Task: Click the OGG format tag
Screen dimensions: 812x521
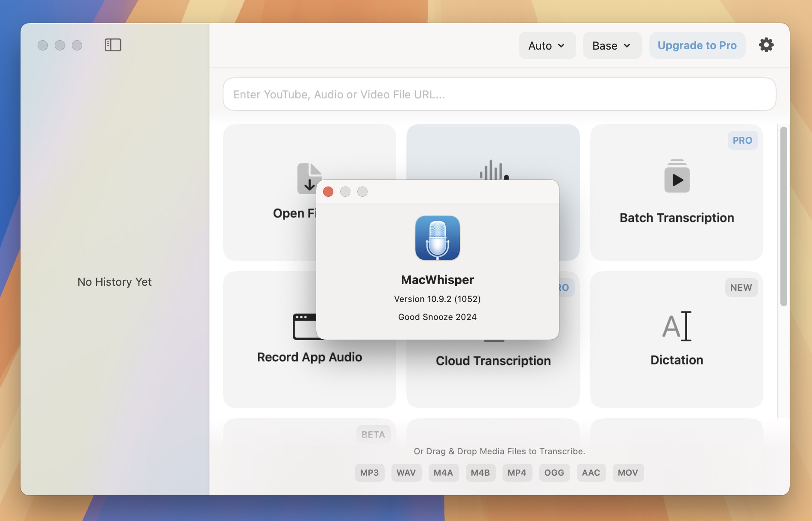Action: (554, 473)
